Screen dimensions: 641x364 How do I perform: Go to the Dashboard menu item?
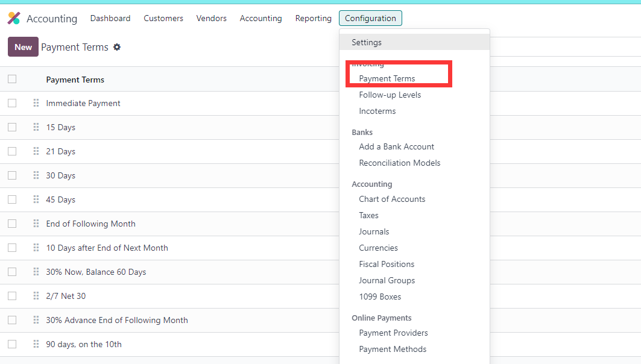(110, 18)
